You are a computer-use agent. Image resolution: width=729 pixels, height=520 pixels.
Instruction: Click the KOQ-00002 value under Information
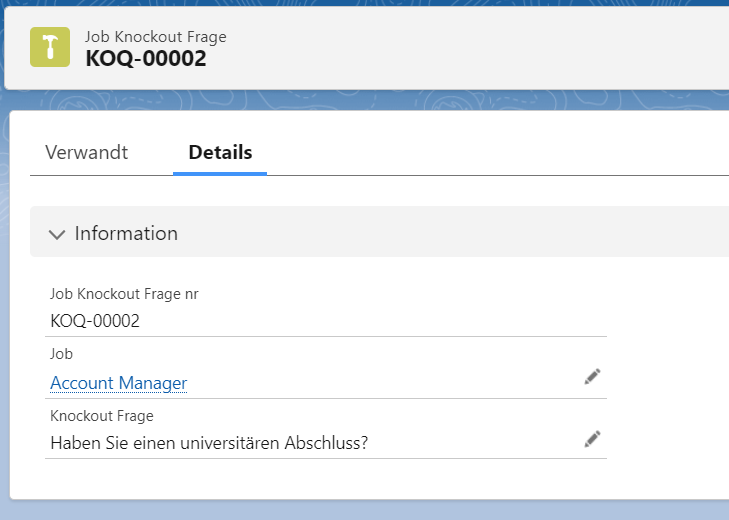coord(95,321)
